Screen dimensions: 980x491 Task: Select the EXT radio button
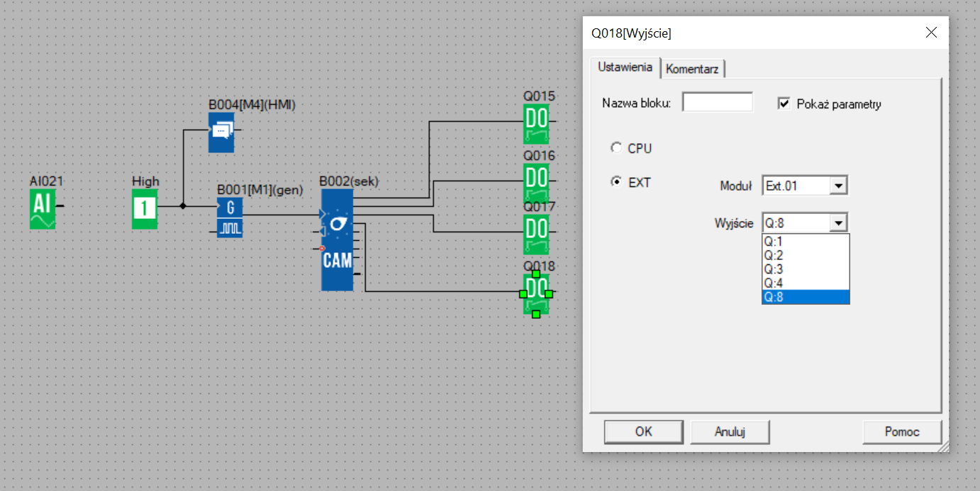[x=616, y=182]
